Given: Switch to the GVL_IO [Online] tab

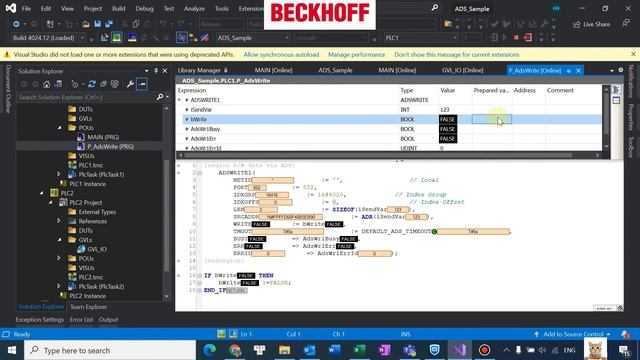Looking at the screenshot, I should tap(462, 70).
